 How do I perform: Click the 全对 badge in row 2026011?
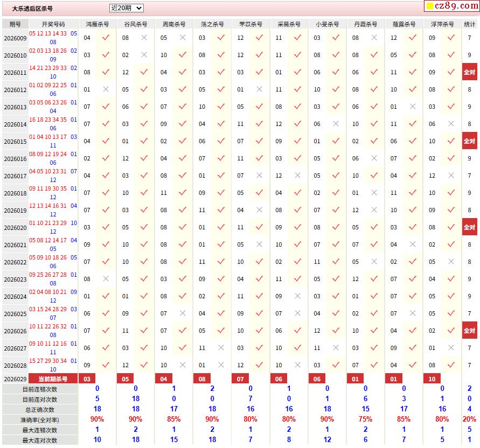[x=469, y=72]
